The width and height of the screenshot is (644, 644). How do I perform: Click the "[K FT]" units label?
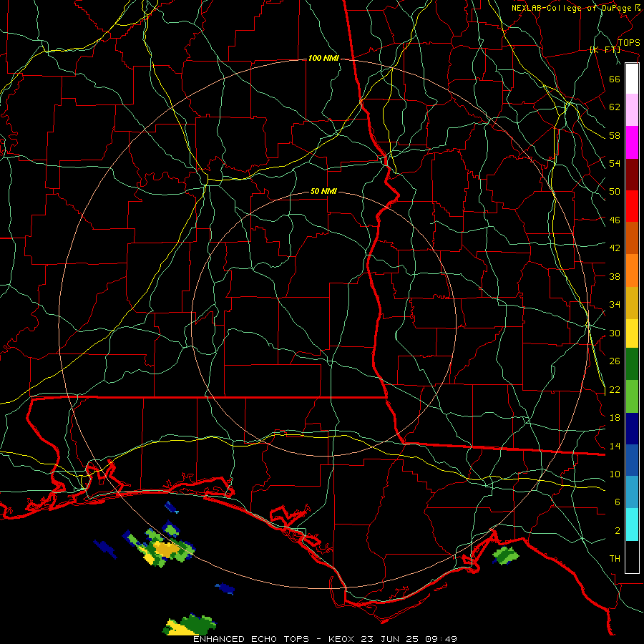point(605,50)
